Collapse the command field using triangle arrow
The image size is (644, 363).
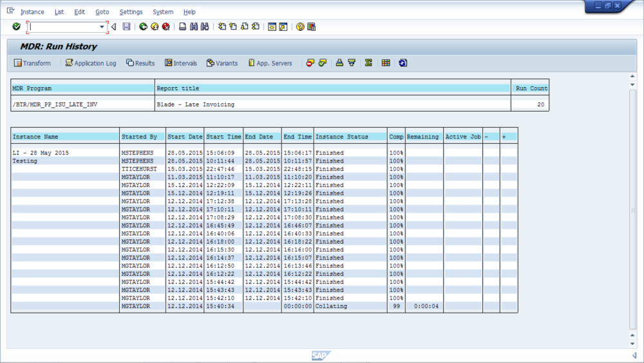(113, 27)
